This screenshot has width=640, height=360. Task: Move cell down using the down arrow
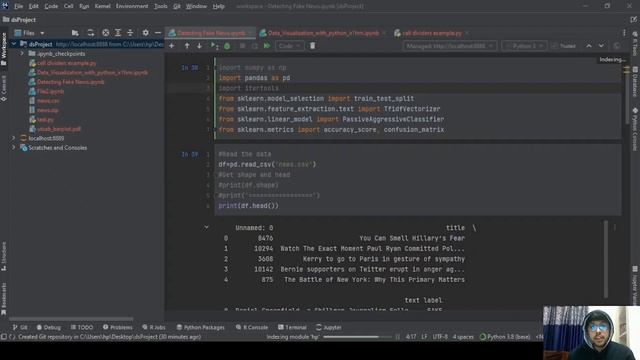pyautogui.click(x=199, y=46)
